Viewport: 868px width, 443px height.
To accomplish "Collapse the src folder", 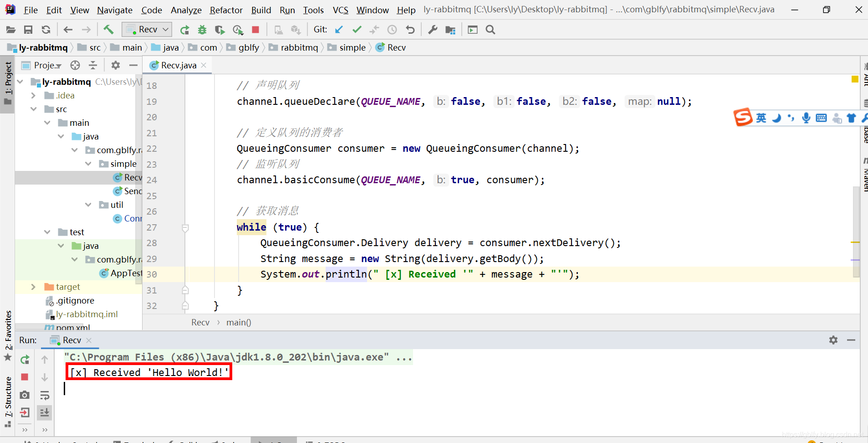I will 33,109.
